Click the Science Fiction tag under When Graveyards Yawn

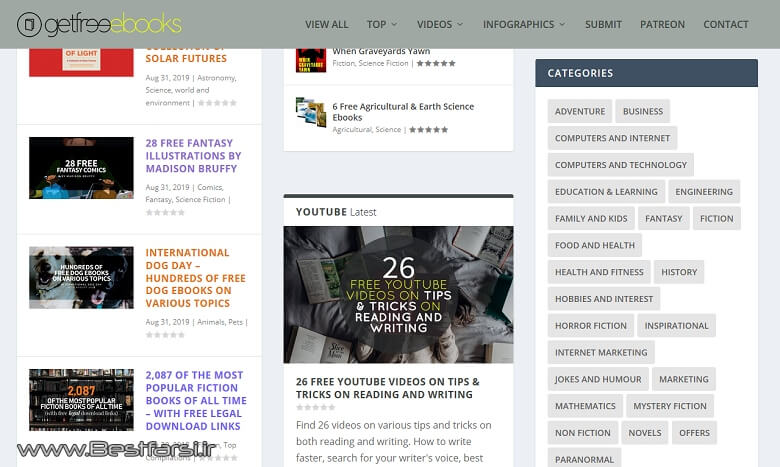click(384, 63)
